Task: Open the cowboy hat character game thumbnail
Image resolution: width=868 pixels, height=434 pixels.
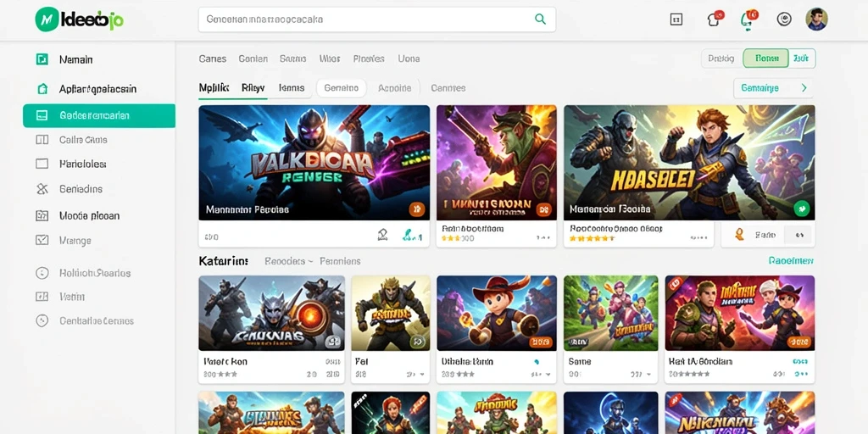Action: pos(497,313)
